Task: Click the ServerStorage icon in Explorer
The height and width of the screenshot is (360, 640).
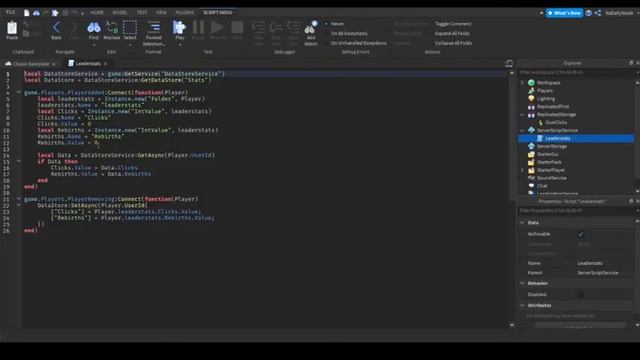Action: click(531, 146)
